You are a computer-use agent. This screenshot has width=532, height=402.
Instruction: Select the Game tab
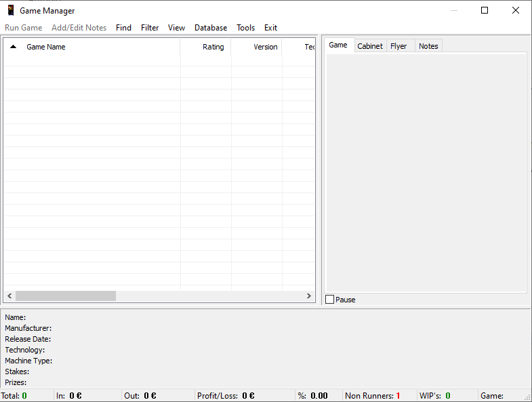338,45
